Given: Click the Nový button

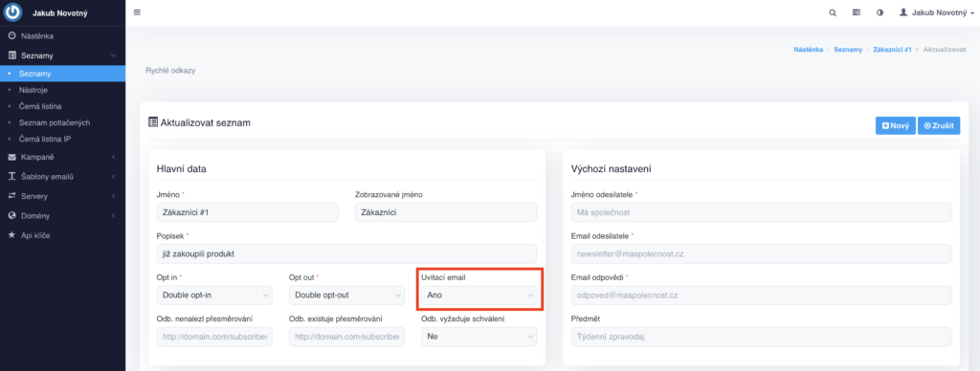Looking at the screenshot, I should [896, 125].
